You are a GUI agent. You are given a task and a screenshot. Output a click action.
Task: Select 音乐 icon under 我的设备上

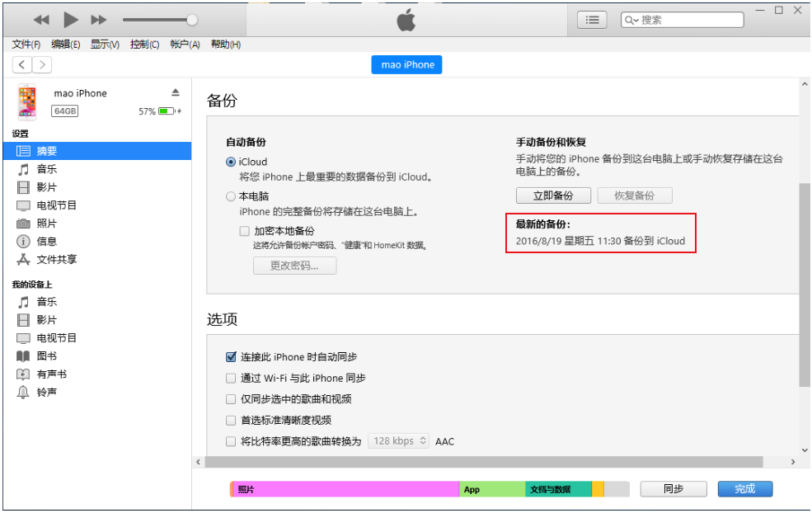(x=23, y=302)
